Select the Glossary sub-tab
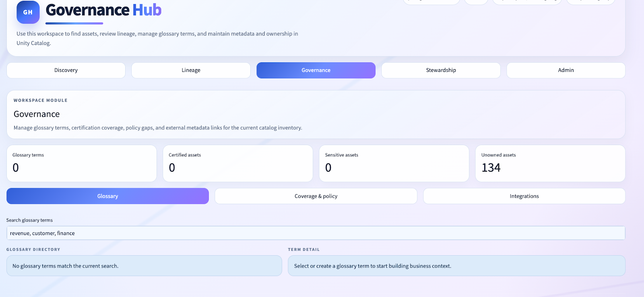Image resolution: width=644 pixels, height=297 pixels. click(x=107, y=196)
